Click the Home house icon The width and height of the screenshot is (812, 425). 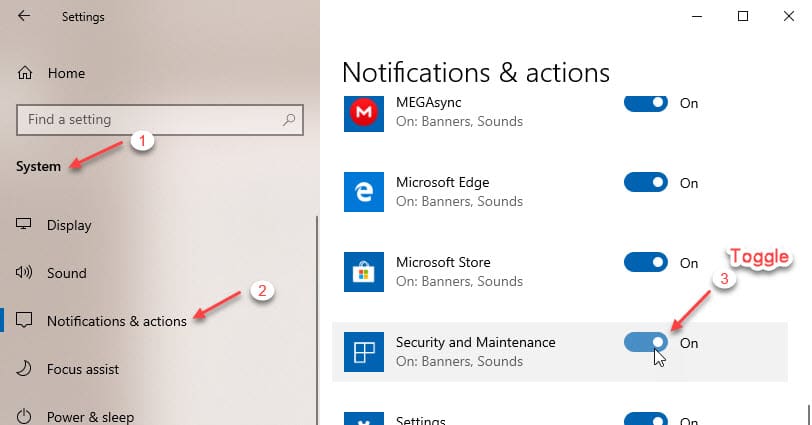click(x=25, y=73)
